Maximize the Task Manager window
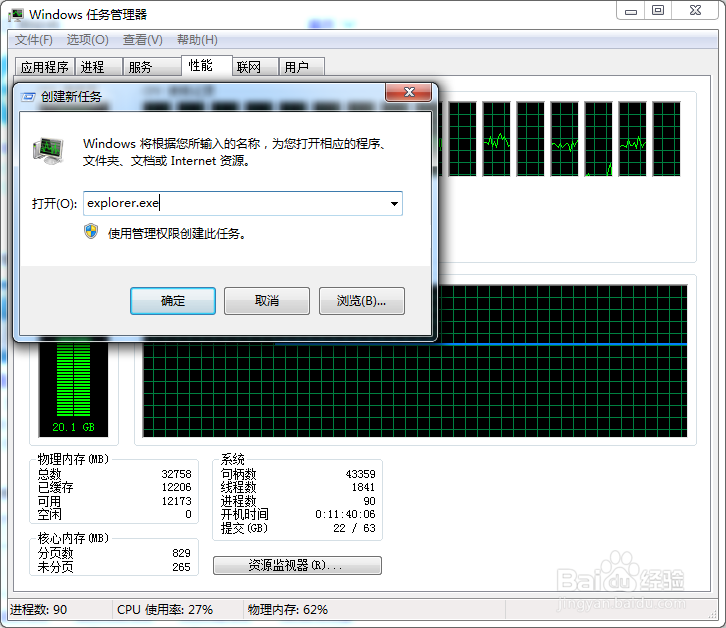Screen dimensions: 726x628 pyautogui.click(x=658, y=11)
